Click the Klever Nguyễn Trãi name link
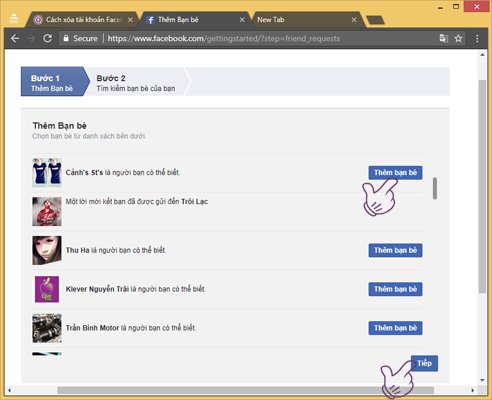Image resolution: width=492 pixels, height=400 pixels. coord(97,289)
